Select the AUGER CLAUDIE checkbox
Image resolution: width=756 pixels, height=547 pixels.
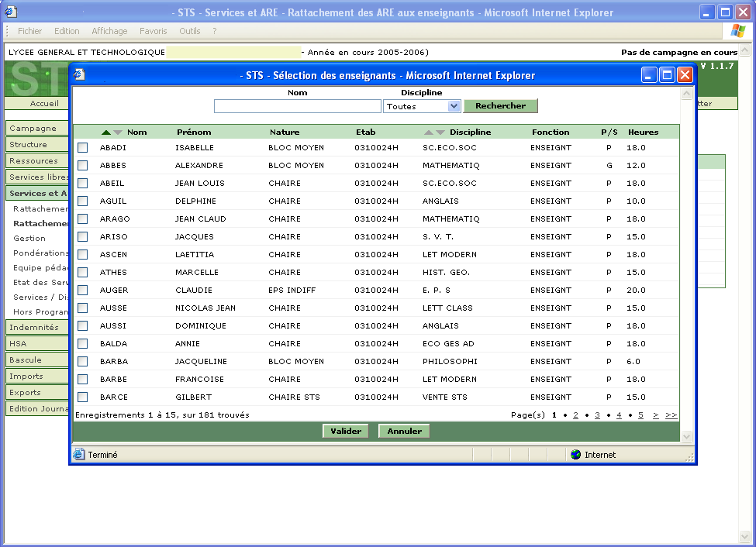83,290
